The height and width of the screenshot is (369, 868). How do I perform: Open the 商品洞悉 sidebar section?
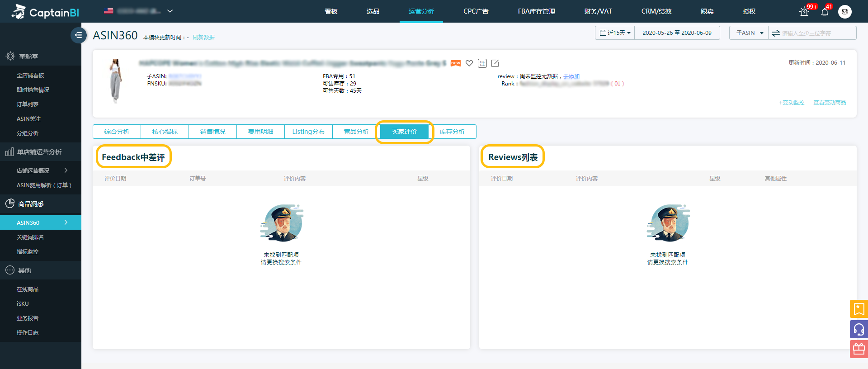click(41, 204)
